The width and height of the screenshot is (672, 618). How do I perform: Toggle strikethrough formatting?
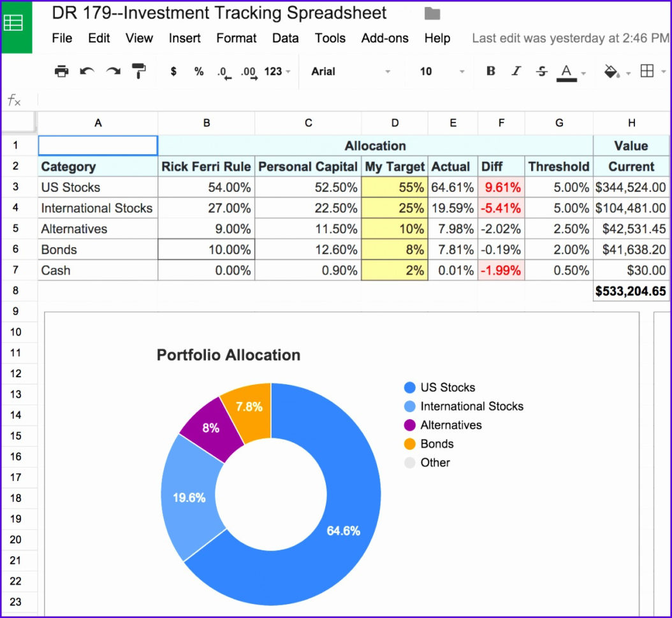(541, 71)
